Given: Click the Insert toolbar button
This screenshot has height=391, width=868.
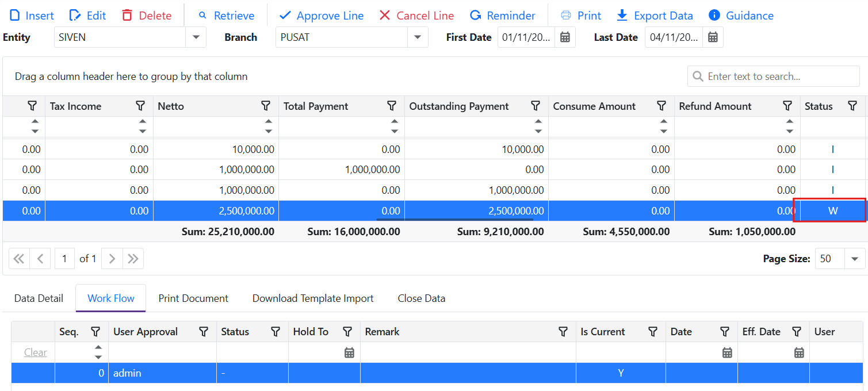Looking at the screenshot, I should click(x=32, y=16).
